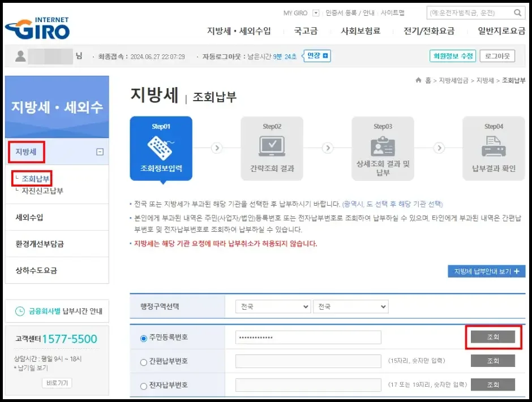
Task: Open the 전기/전화요금 top menu
Action: click(429, 31)
